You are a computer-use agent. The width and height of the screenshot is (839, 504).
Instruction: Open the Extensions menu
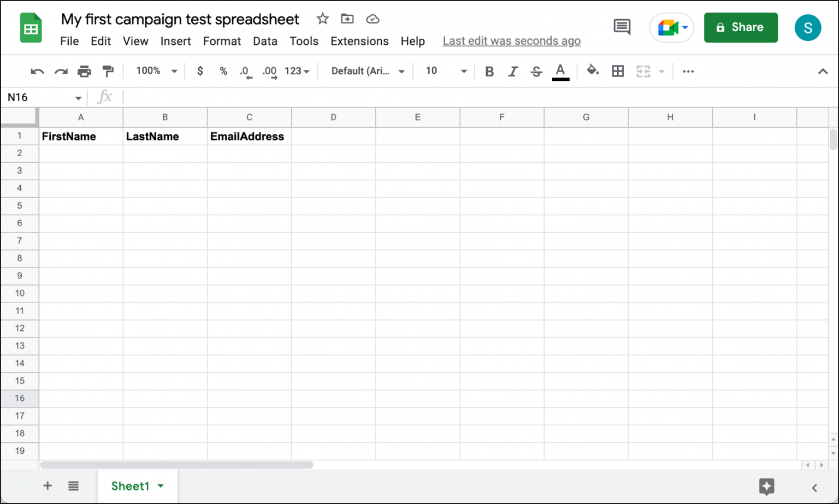point(359,41)
